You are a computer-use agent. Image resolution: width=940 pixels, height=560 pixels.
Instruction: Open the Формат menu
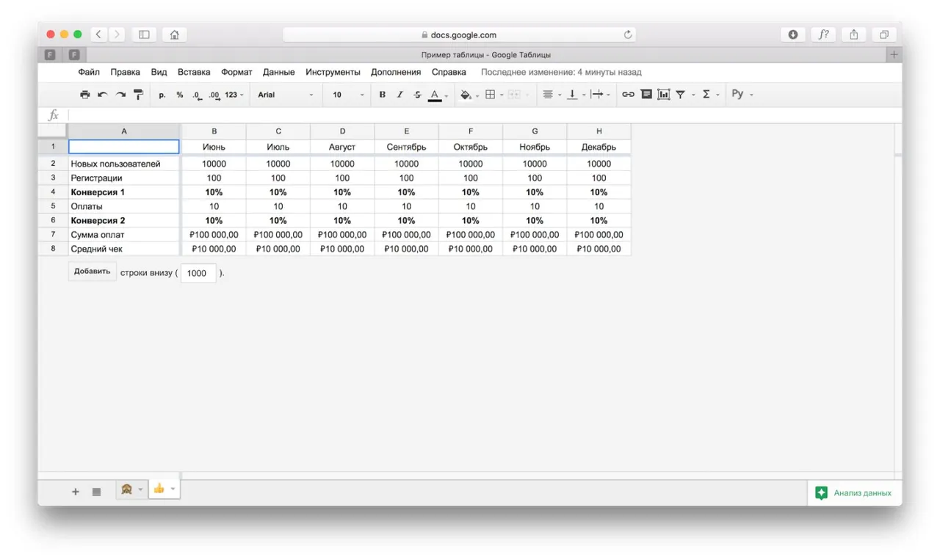(x=236, y=72)
